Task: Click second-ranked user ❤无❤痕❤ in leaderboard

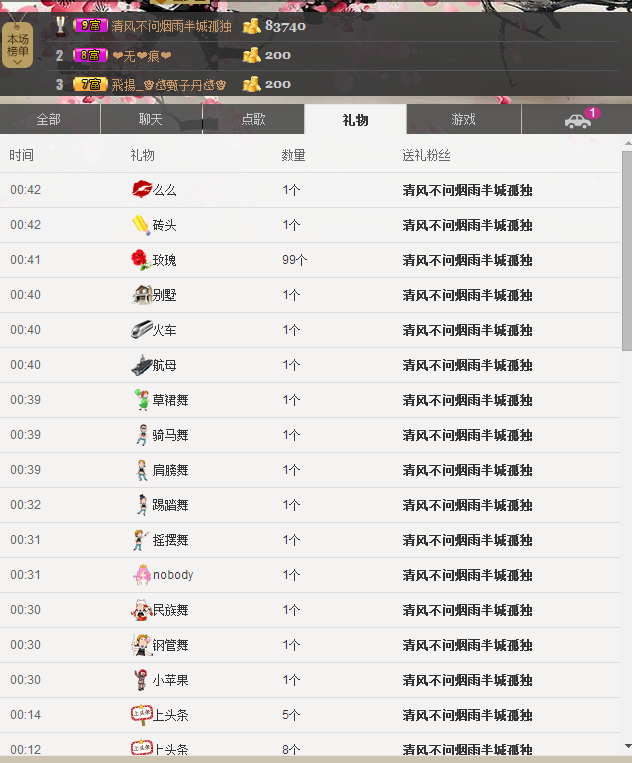Action: [141, 56]
